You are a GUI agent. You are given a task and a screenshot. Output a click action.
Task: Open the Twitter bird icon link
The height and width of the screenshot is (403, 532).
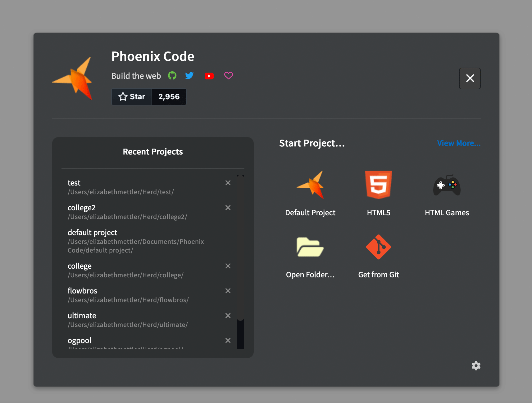point(189,76)
